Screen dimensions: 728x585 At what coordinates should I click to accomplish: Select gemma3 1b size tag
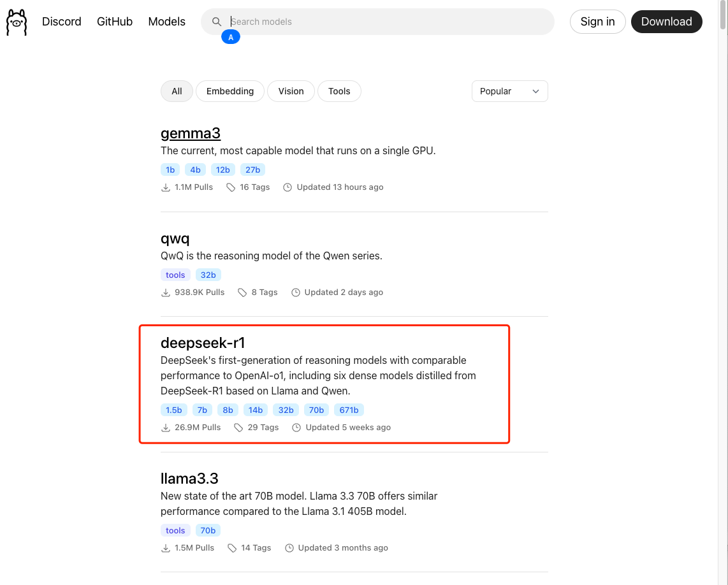point(170,170)
